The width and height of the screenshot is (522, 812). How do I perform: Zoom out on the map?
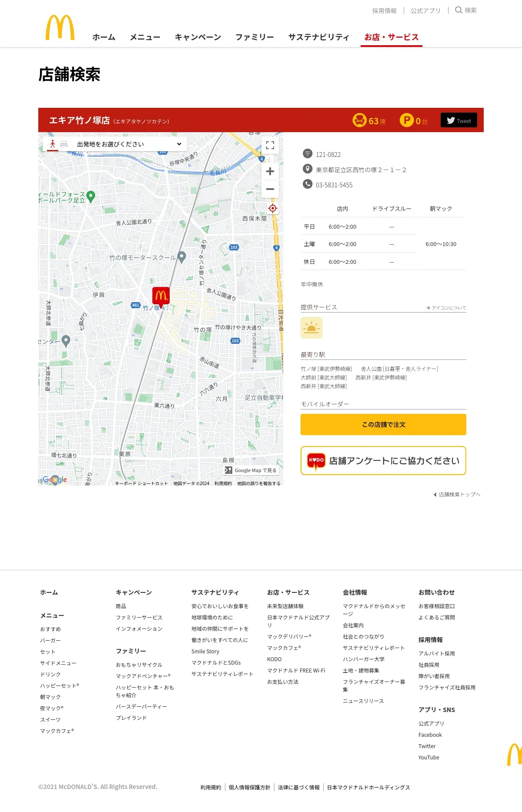[x=270, y=189]
